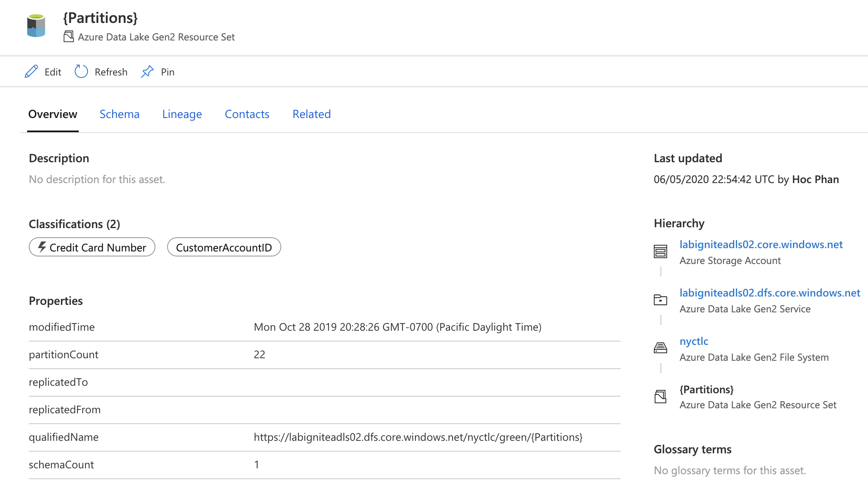
Task: Open the Lineage tab
Action: coord(182,114)
